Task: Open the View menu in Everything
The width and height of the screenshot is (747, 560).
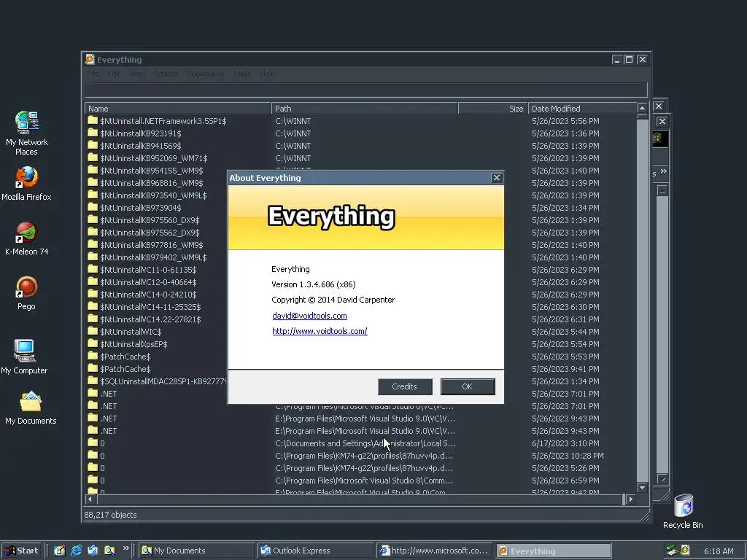Action: (137, 74)
